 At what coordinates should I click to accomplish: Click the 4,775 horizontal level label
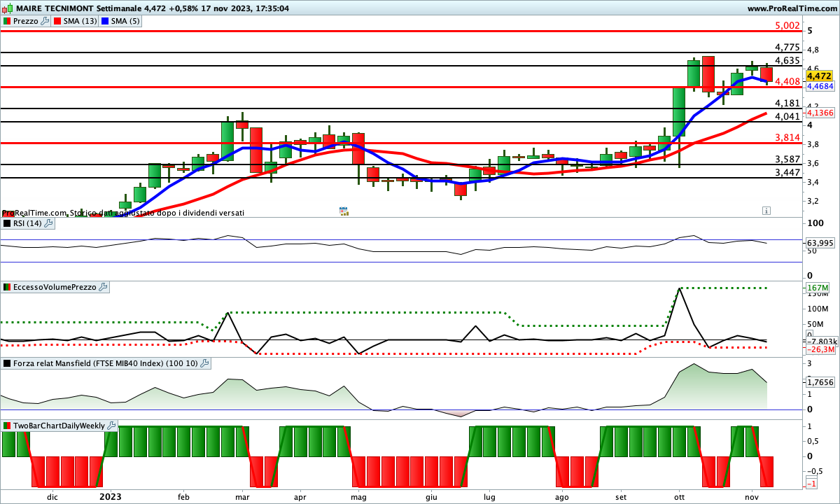coord(787,48)
